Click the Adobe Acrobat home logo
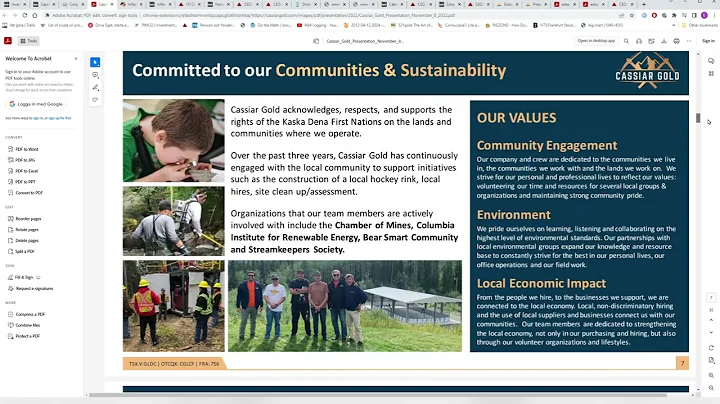This screenshot has height=404, width=720. (8, 41)
